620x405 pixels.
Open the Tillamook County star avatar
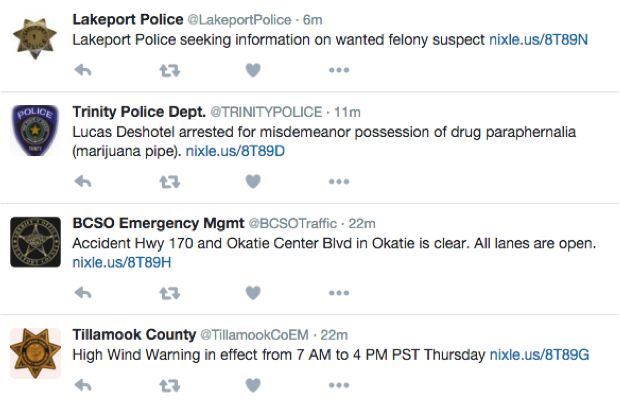tap(36, 353)
